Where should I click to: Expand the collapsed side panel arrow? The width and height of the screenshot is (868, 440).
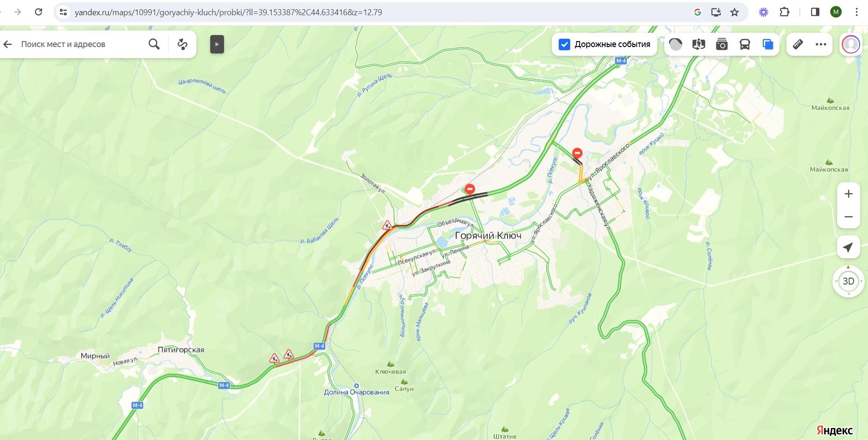point(217,44)
